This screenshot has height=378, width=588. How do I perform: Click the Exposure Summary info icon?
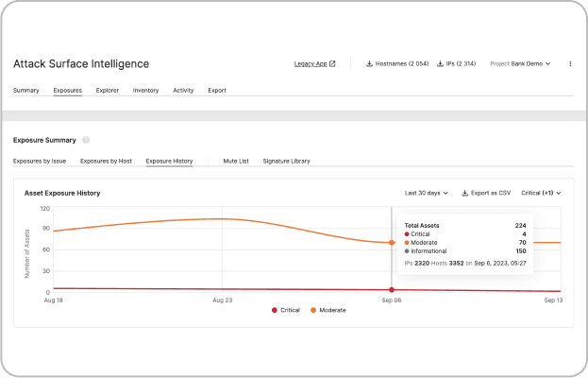tap(86, 140)
